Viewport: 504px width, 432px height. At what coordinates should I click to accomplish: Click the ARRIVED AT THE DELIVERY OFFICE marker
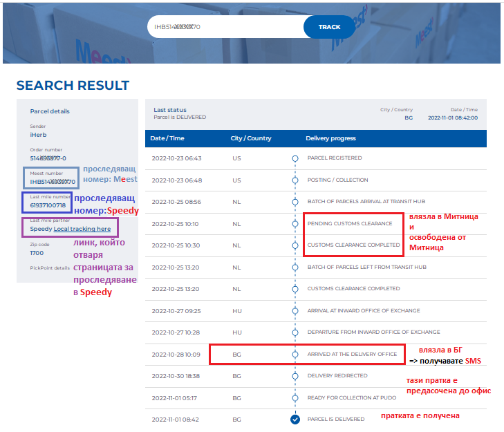(x=295, y=354)
